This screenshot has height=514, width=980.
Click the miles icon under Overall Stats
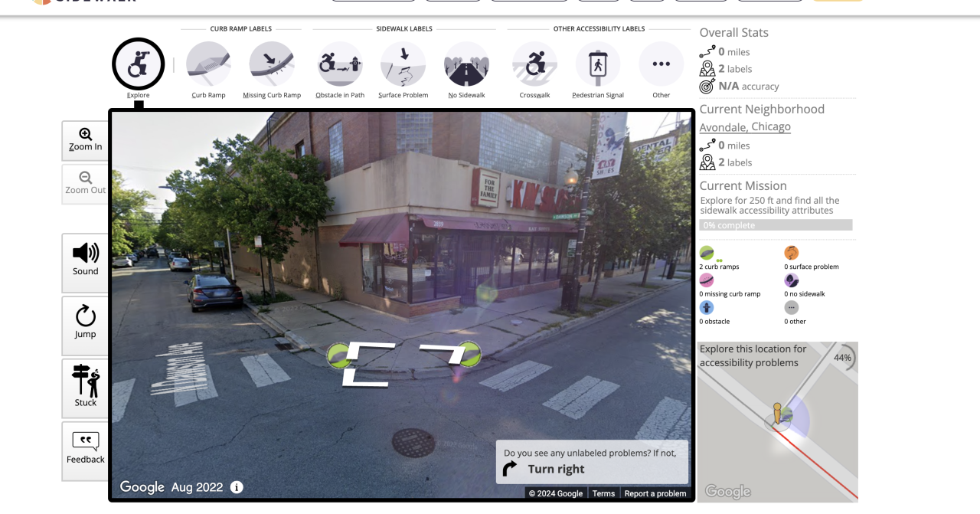coord(707,52)
